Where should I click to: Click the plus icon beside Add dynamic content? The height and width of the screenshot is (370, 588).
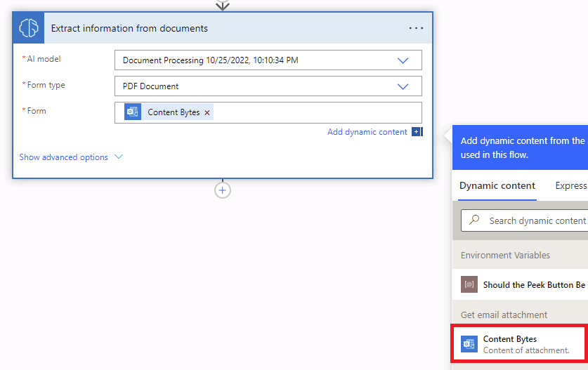[x=417, y=132]
